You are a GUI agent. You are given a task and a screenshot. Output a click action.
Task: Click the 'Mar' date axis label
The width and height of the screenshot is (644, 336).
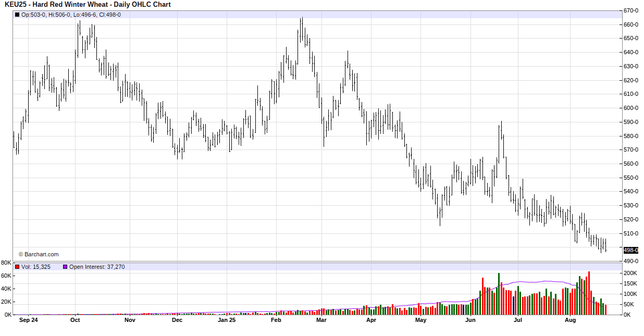321,320
